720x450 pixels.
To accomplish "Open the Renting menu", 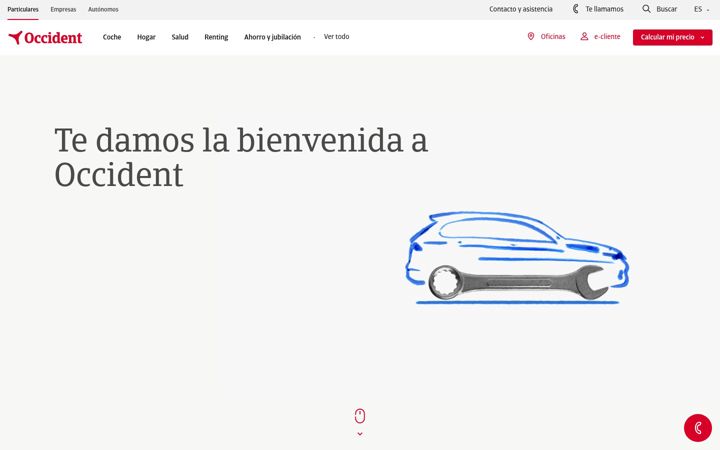I will point(216,37).
